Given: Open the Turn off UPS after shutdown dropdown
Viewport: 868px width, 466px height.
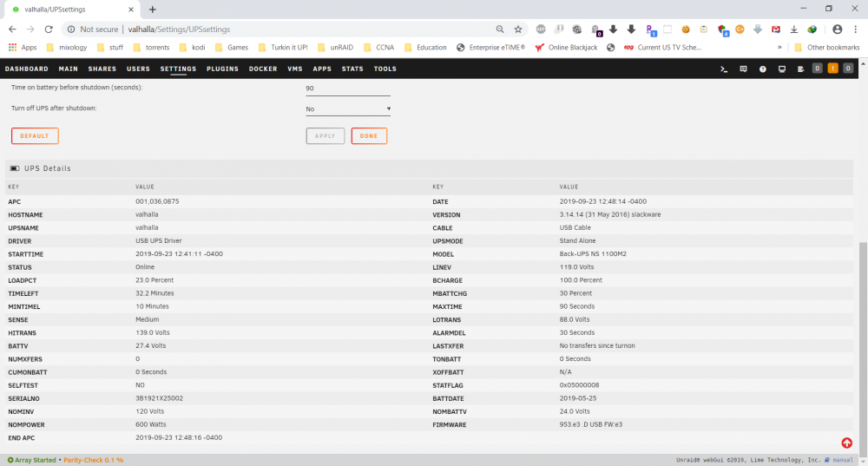Looking at the screenshot, I should coord(348,109).
